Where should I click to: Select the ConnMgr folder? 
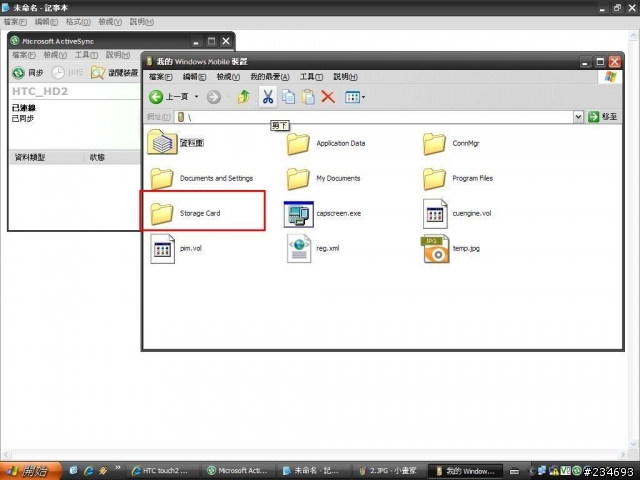(451, 144)
